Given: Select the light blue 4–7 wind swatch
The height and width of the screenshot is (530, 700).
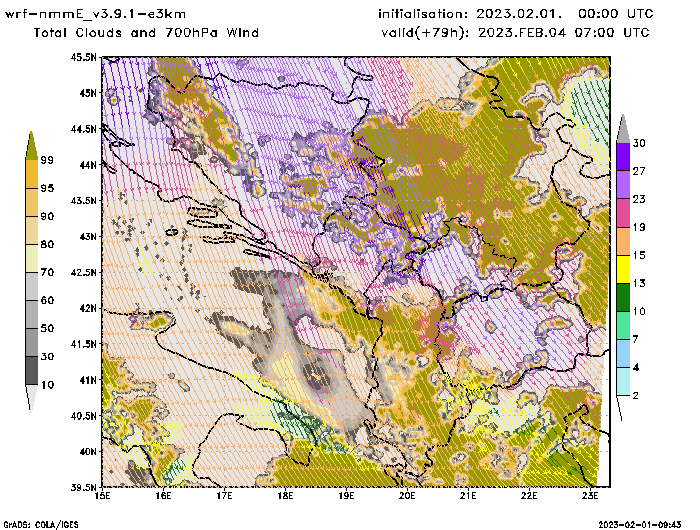Looking at the screenshot, I should point(623,353).
